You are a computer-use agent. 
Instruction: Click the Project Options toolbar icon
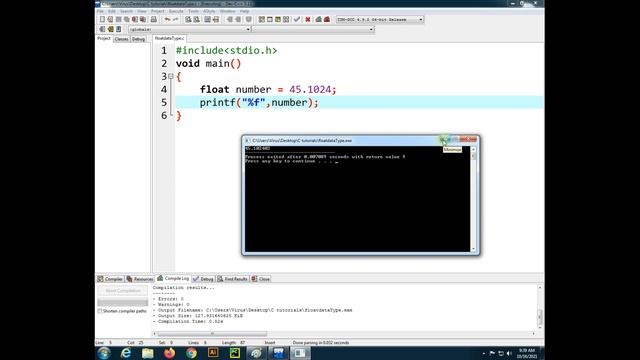tap(249, 19)
